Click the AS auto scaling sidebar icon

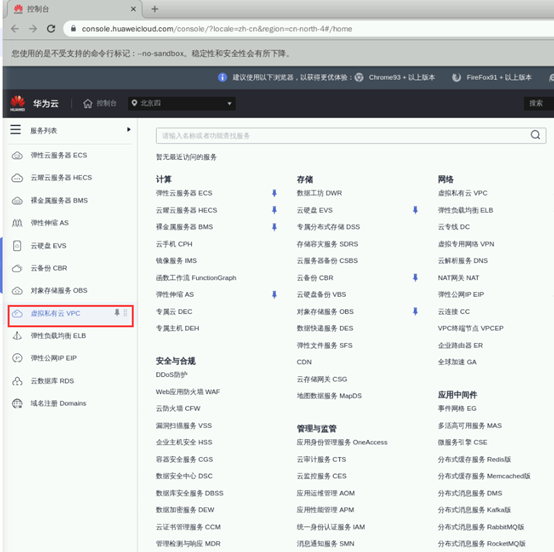pos(17,223)
